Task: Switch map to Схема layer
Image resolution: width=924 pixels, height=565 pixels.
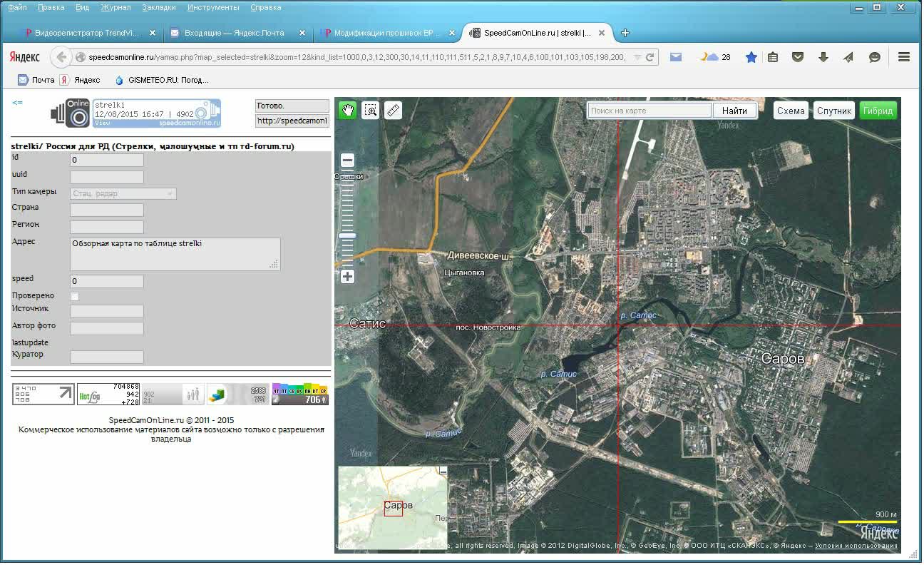Action: [790, 111]
